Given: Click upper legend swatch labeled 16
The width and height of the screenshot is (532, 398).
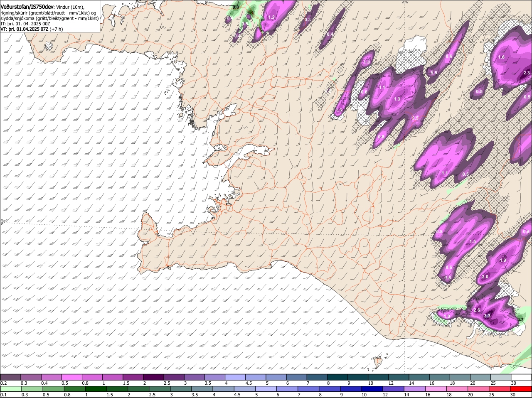Looking at the screenshot, I should coord(439,377).
